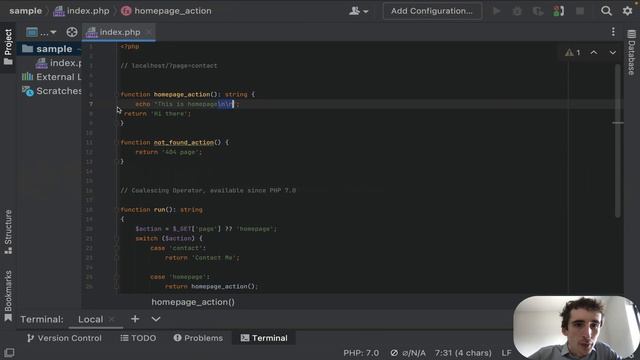This screenshot has height=360, width=640.
Task: Click index.php breadcrumb in navigation bar
Action: (x=82, y=11)
